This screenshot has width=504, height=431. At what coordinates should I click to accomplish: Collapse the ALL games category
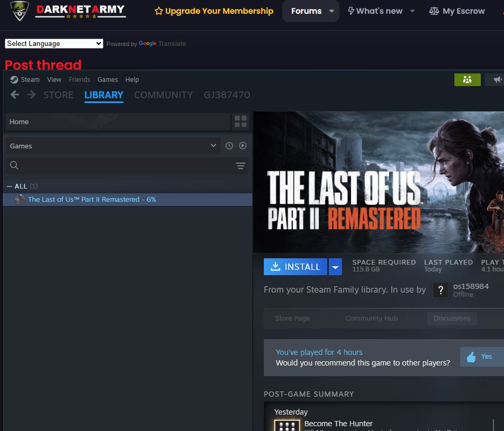pos(9,186)
